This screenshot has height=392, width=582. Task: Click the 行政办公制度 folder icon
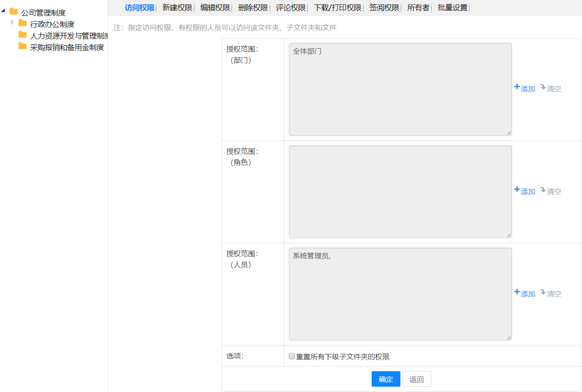(x=23, y=23)
